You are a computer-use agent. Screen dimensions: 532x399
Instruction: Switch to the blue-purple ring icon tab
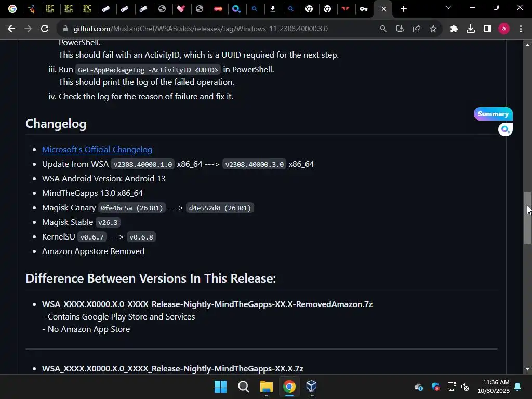click(x=236, y=9)
